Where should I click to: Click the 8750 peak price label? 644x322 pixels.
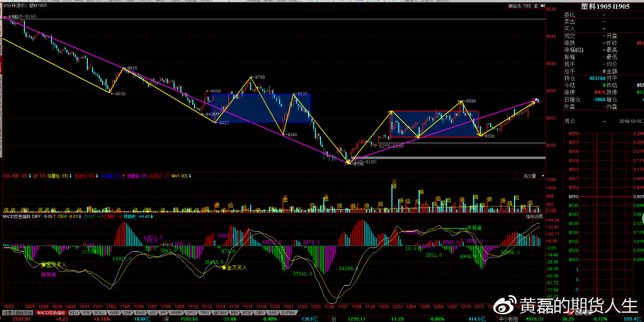260,77
